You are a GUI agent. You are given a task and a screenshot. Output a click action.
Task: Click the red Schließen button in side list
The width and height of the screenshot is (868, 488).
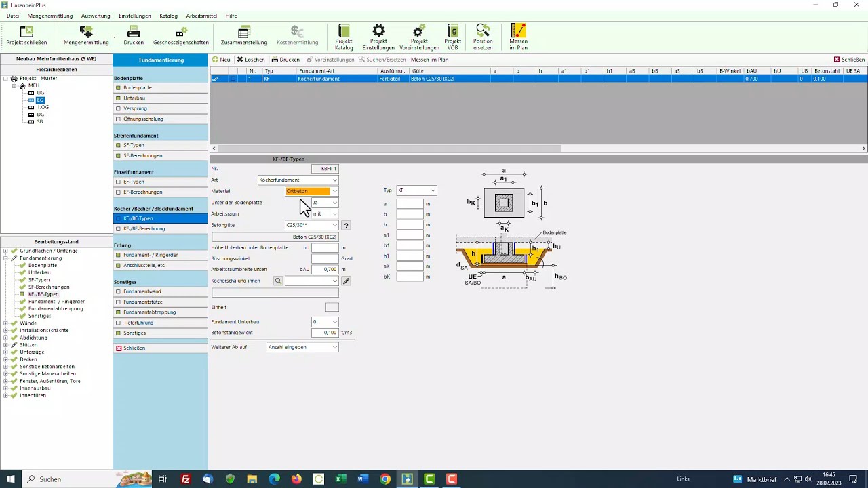click(160, 348)
